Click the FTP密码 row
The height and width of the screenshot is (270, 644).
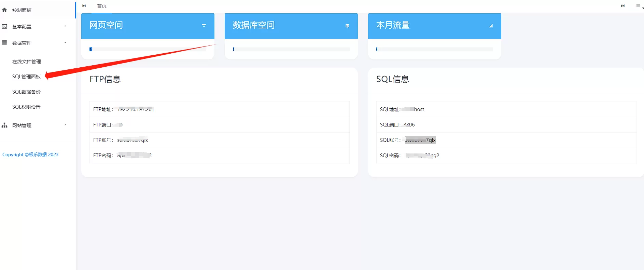pos(220,156)
